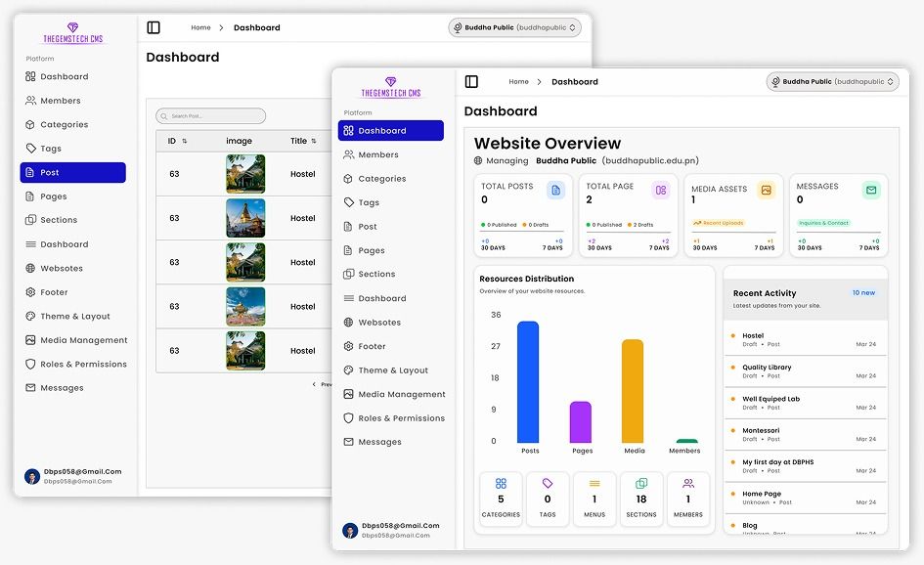
Task: Click the blue Posts bar in chart
Action: (528, 381)
